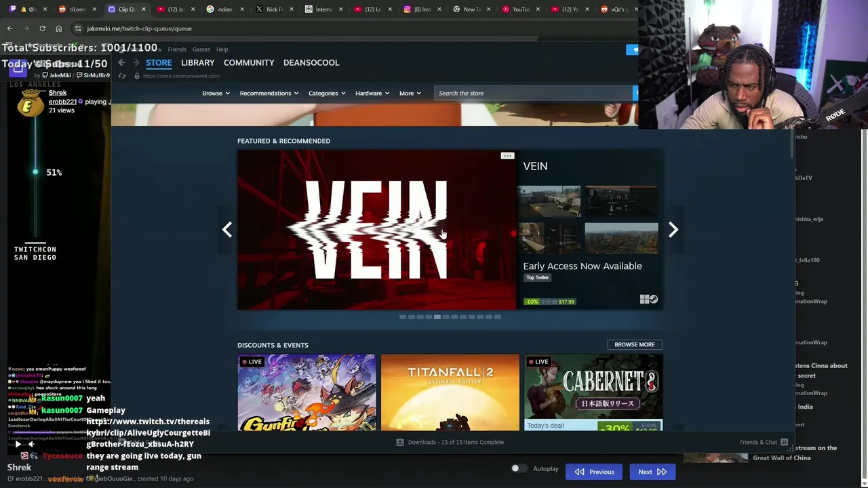This screenshot has height=488, width=868.
Task: Go back in Steam client navigation
Action: [x=121, y=62]
